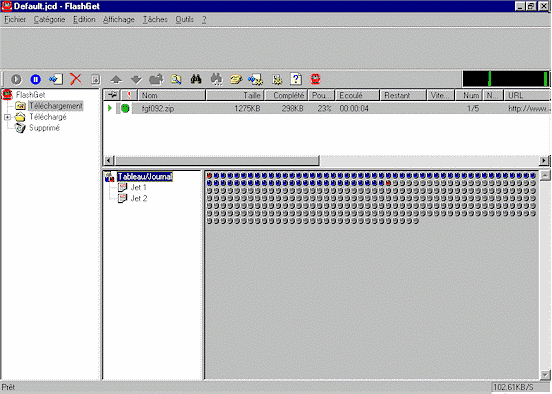Click the Jet 2 log icon
The image size is (552, 394).
click(122, 198)
